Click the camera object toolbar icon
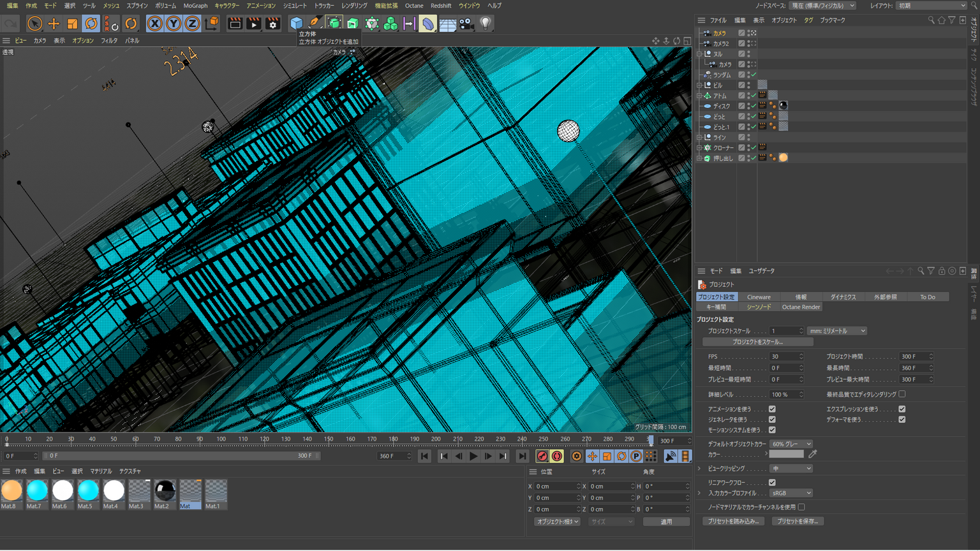Image resolution: width=980 pixels, height=551 pixels. coord(466,24)
